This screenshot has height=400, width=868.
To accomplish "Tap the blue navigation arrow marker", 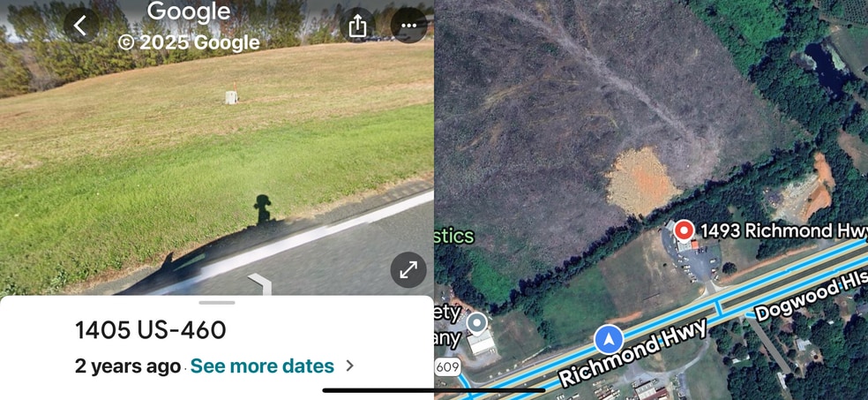I will pyautogui.click(x=609, y=340).
